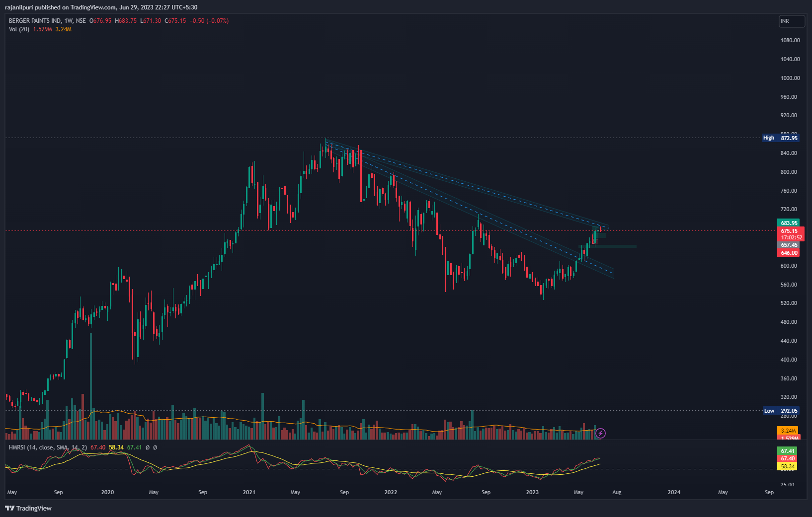Select the 1.529M volume value in legend
The image size is (812, 517).
(x=43, y=29)
